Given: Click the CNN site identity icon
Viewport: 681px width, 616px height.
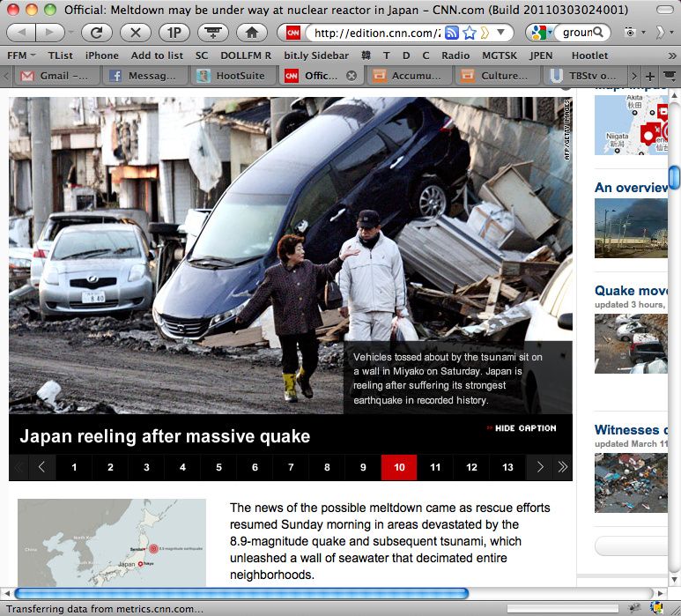Looking at the screenshot, I should pyautogui.click(x=293, y=33).
